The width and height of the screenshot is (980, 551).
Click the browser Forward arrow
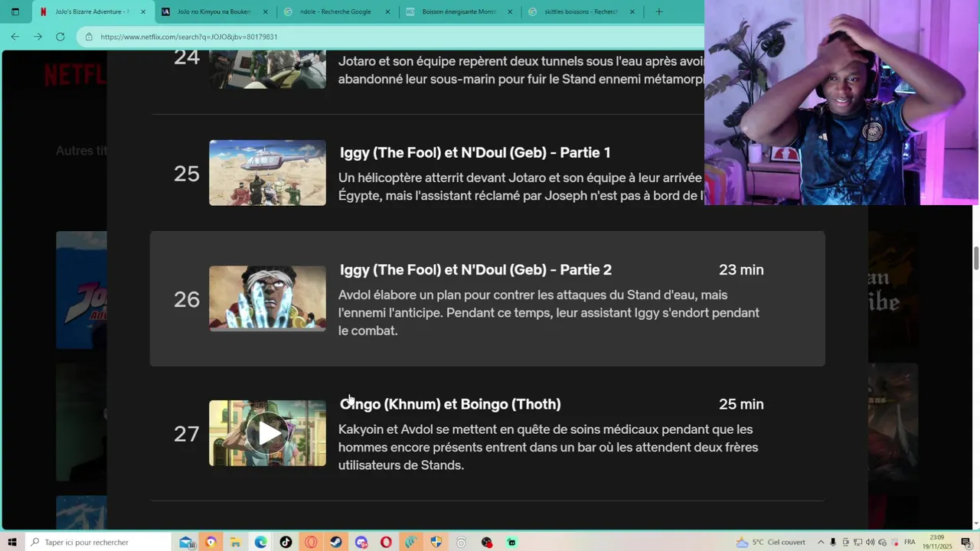[x=38, y=36]
